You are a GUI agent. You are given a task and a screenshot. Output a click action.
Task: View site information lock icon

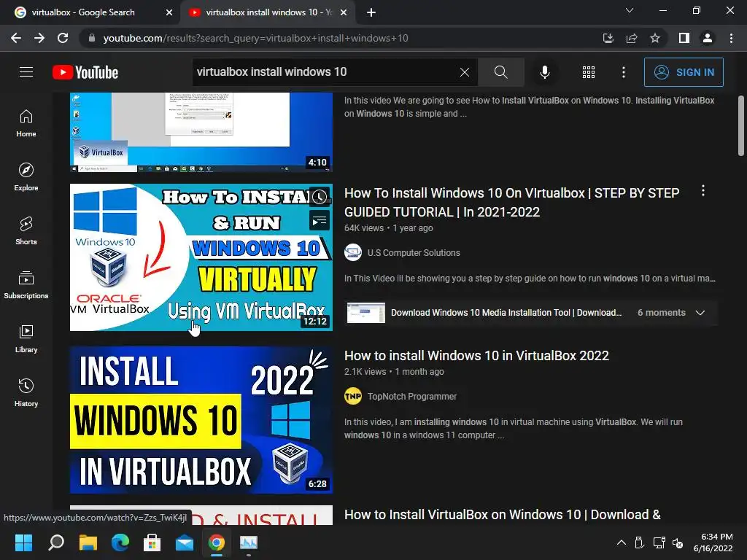click(x=92, y=38)
